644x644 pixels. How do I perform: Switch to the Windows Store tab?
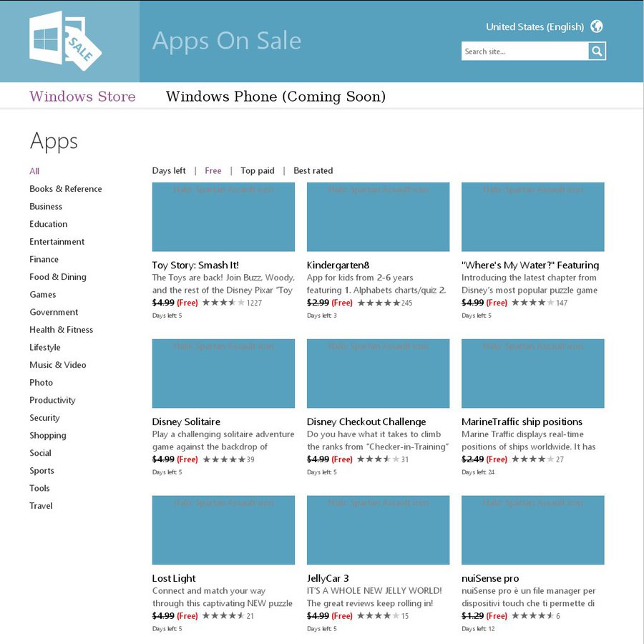pyautogui.click(x=82, y=97)
